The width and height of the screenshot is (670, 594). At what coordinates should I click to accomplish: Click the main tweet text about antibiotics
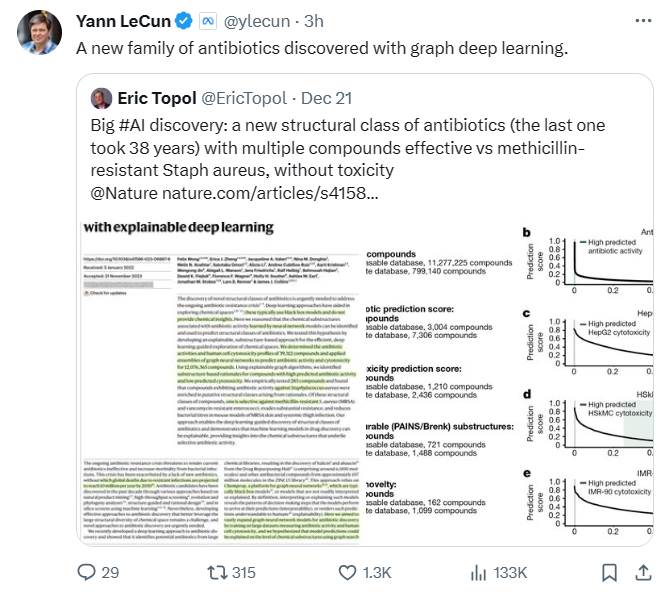point(322,48)
